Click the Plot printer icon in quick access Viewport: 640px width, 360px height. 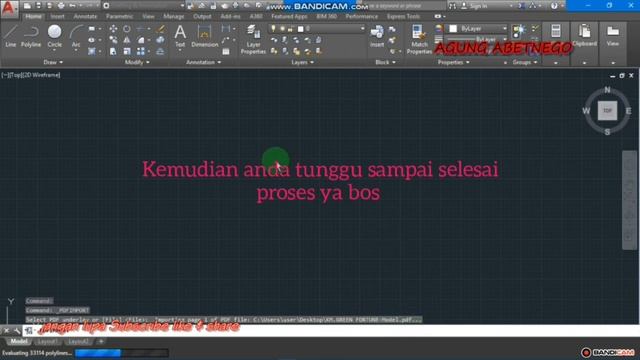pyautogui.click(x=61, y=6)
